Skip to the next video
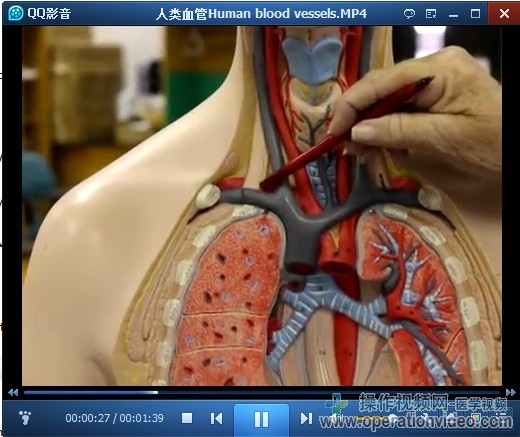Screen dimensions: 520x437 point(306,418)
